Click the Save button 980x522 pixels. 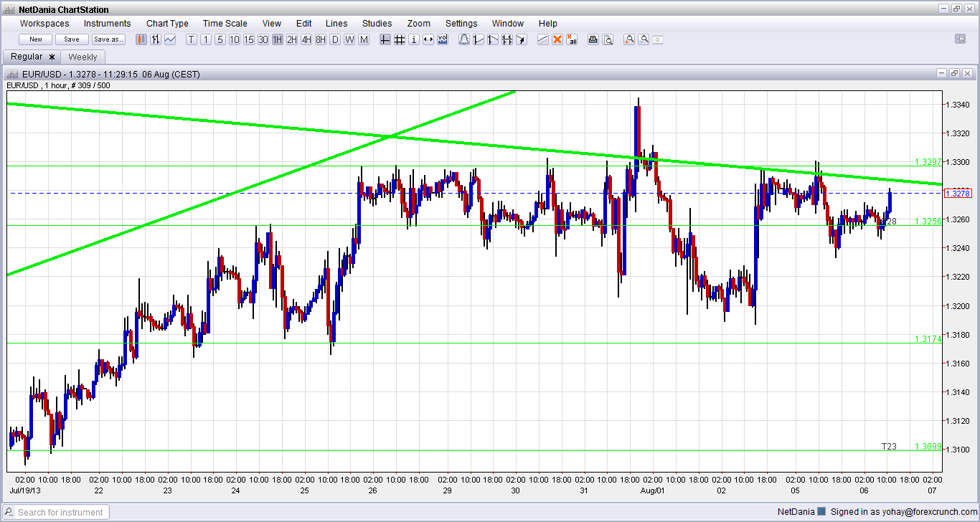72,39
